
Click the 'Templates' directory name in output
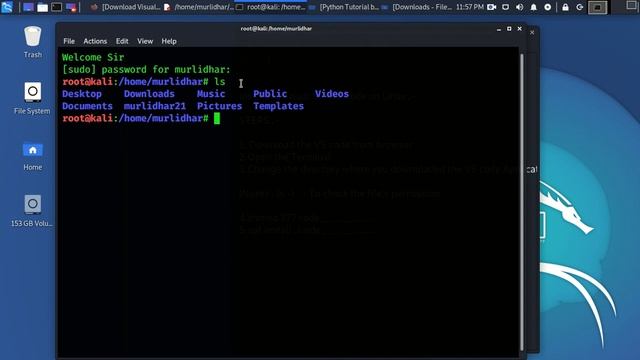(278, 106)
